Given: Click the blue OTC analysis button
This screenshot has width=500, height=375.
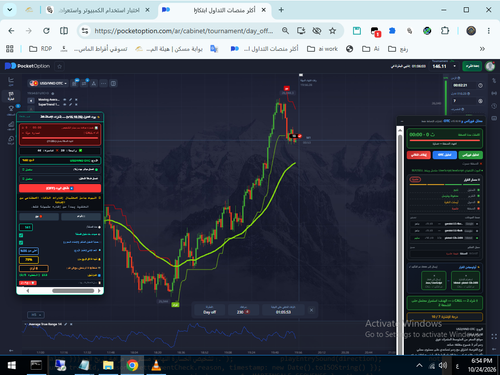Looking at the screenshot, I should pos(445,155).
